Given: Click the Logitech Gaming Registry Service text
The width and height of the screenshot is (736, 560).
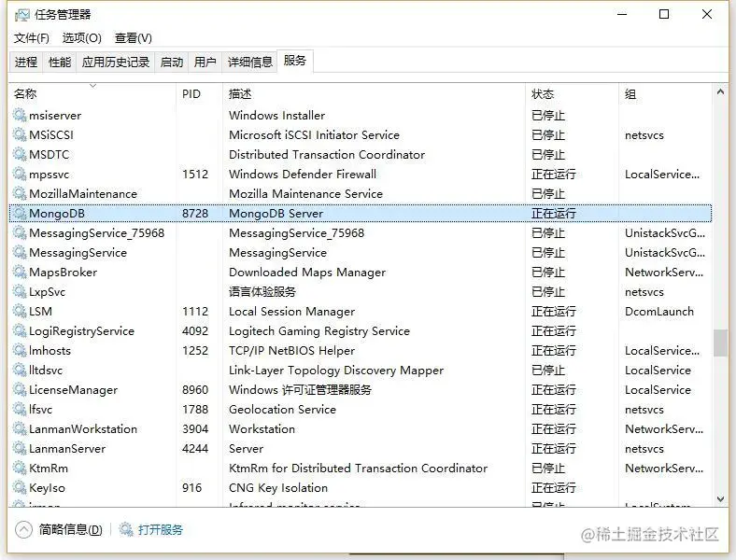Looking at the screenshot, I should 319,331.
